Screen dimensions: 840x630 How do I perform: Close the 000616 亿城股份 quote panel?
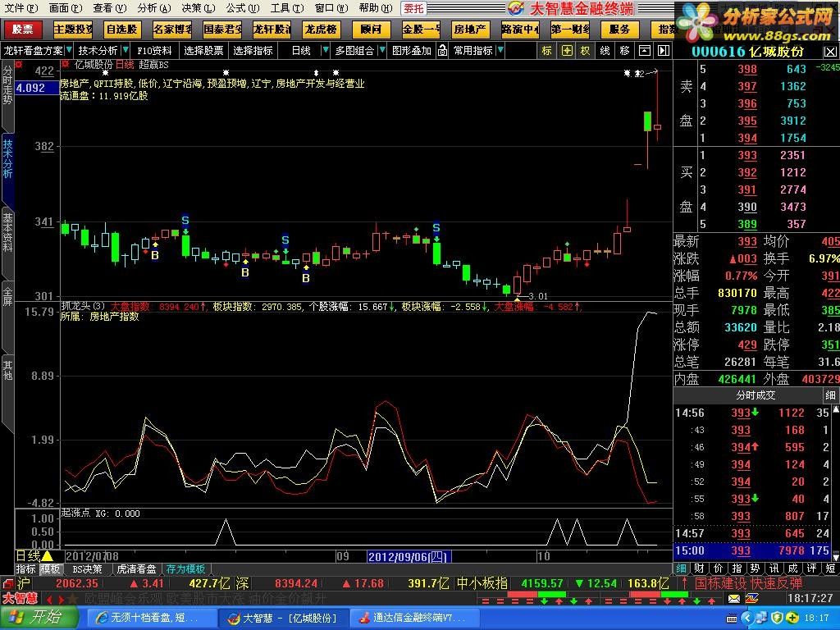[x=830, y=52]
